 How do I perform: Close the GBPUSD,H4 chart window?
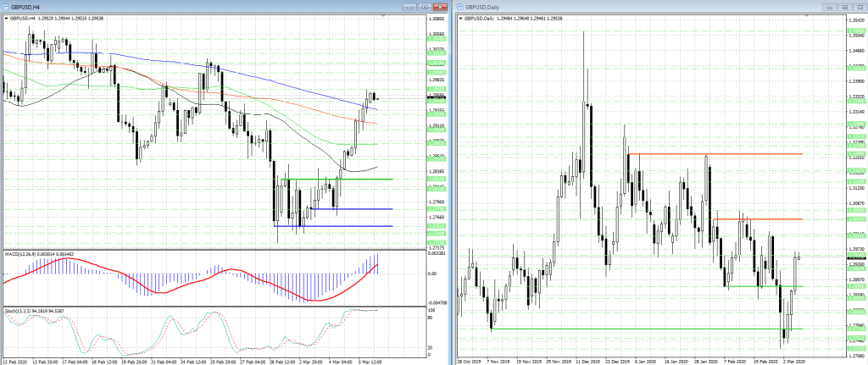(x=440, y=7)
